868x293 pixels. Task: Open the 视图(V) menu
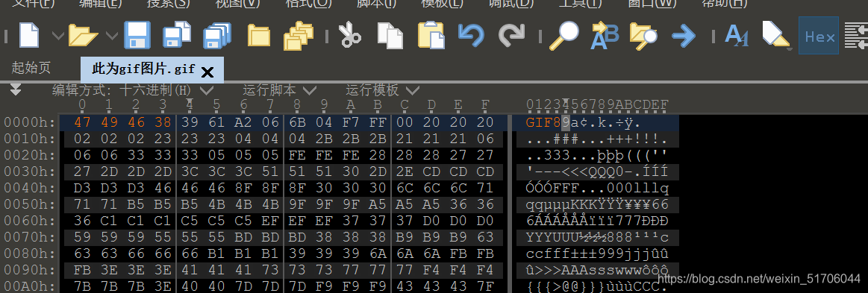[237, 3]
